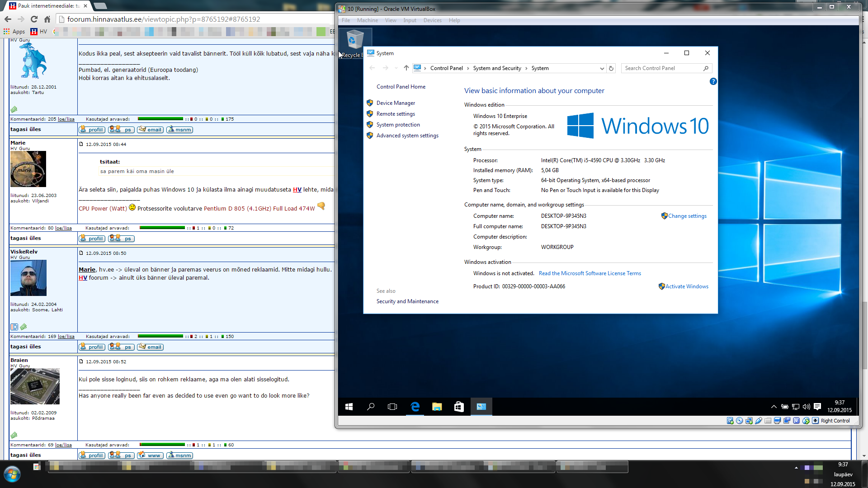This screenshot has width=868, height=488.
Task: Click the Activate Windows link
Action: tap(687, 286)
